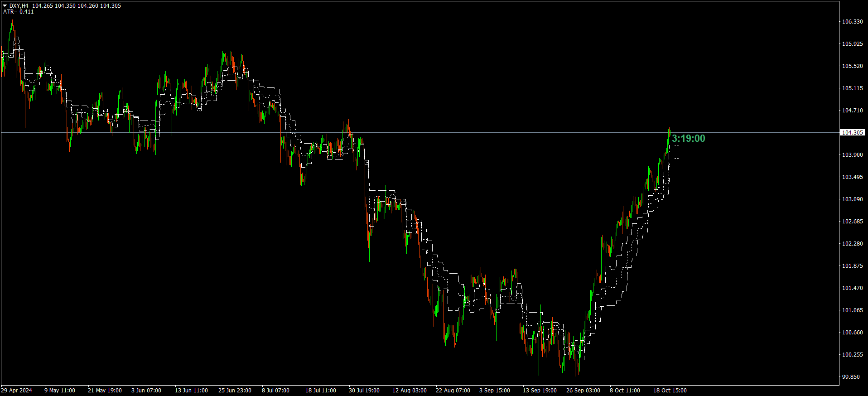Click the 100.660 price scale label
Screen dimensions: 868x396
coord(852,333)
